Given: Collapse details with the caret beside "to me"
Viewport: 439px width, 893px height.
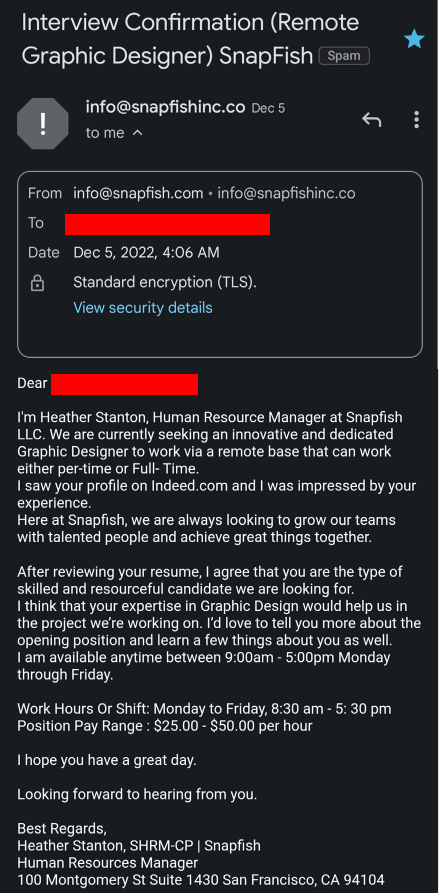Looking at the screenshot, I should click(137, 133).
